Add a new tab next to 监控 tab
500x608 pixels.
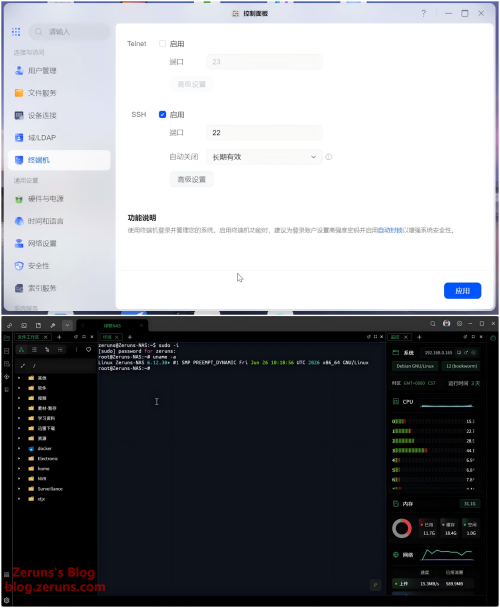[419, 337]
